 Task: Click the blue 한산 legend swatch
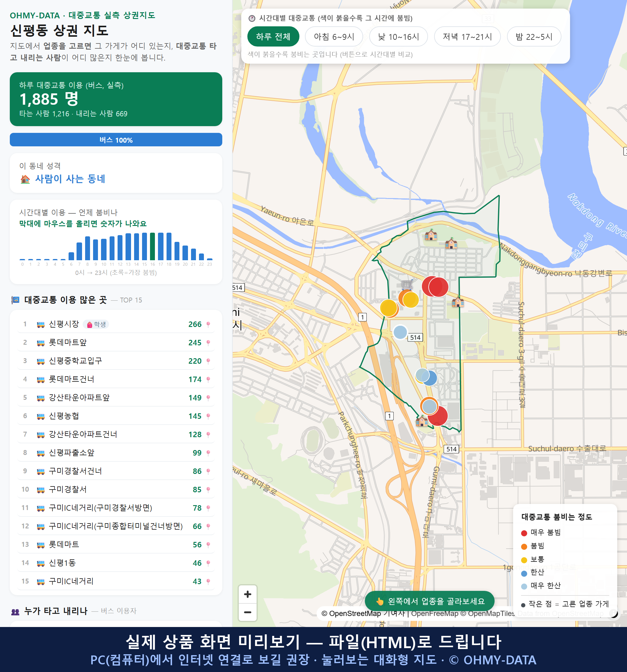524,573
